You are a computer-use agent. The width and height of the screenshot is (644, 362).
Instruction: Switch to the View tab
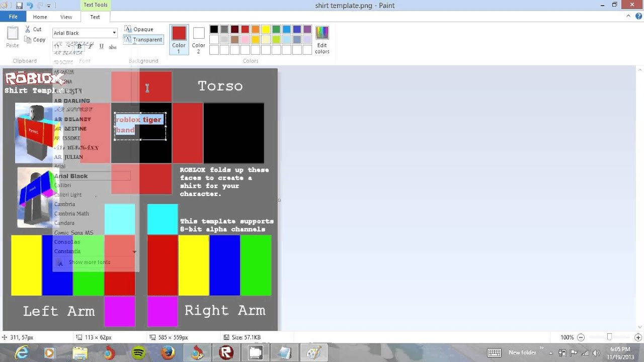pyautogui.click(x=66, y=17)
